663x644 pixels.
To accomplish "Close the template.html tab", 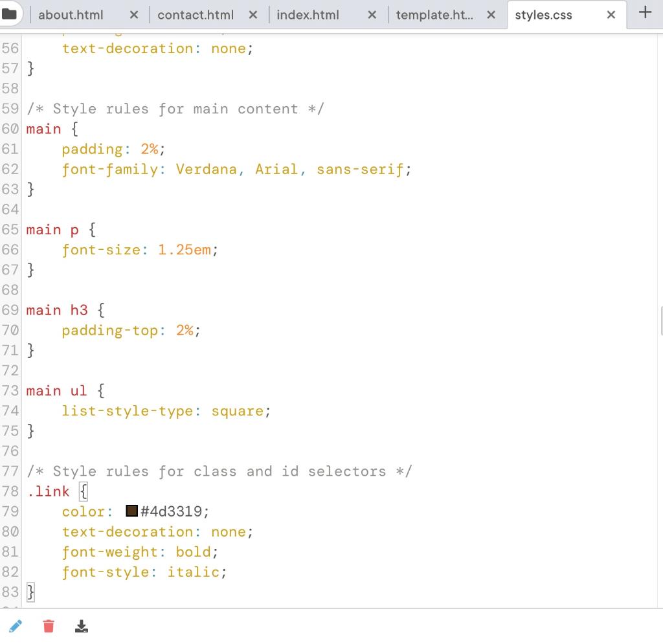I will tap(491, 14).
